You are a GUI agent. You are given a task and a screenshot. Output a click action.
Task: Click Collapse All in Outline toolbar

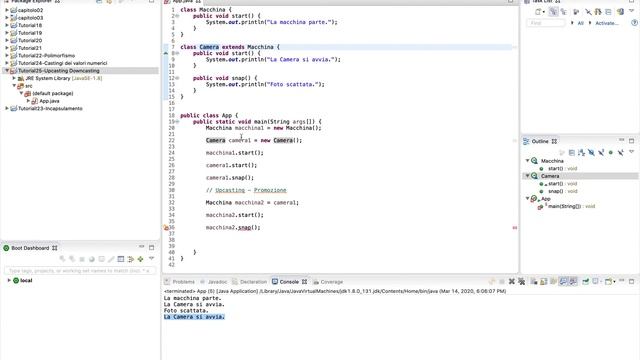point(572,153)
